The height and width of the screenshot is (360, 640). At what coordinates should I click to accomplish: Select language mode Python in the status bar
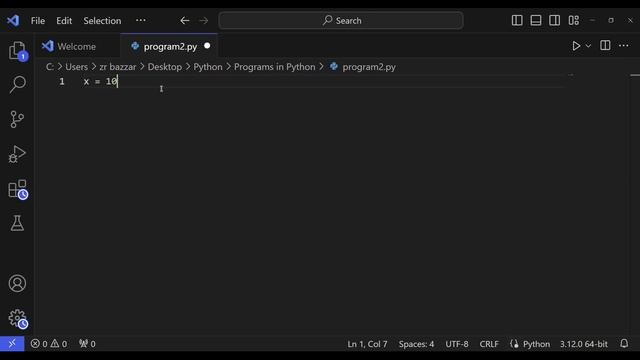coord(536,344)
